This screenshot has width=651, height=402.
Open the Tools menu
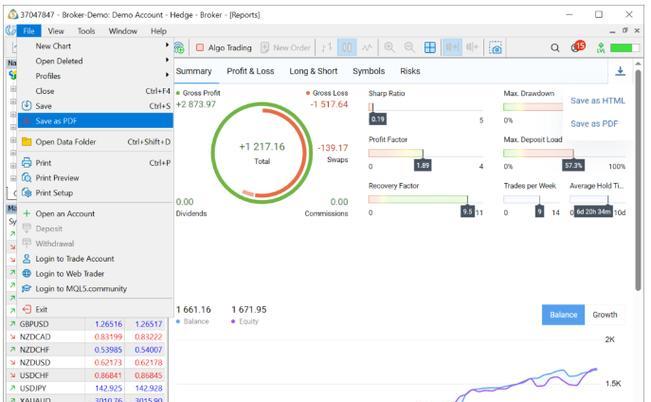point(86,31)
